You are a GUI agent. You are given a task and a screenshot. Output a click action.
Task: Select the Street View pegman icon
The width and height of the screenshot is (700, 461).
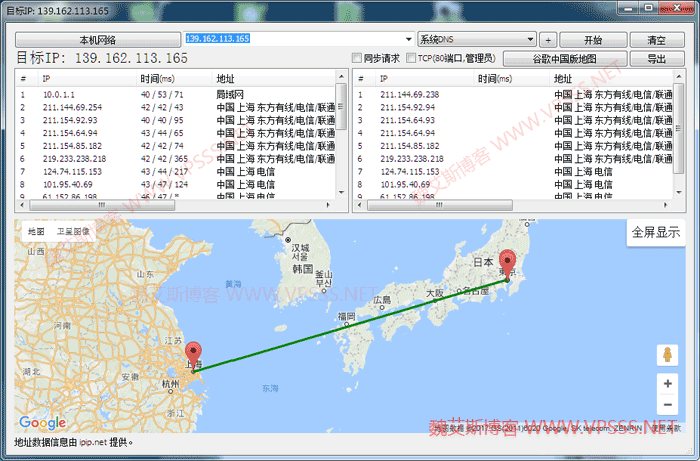click(x=667, y=355)
